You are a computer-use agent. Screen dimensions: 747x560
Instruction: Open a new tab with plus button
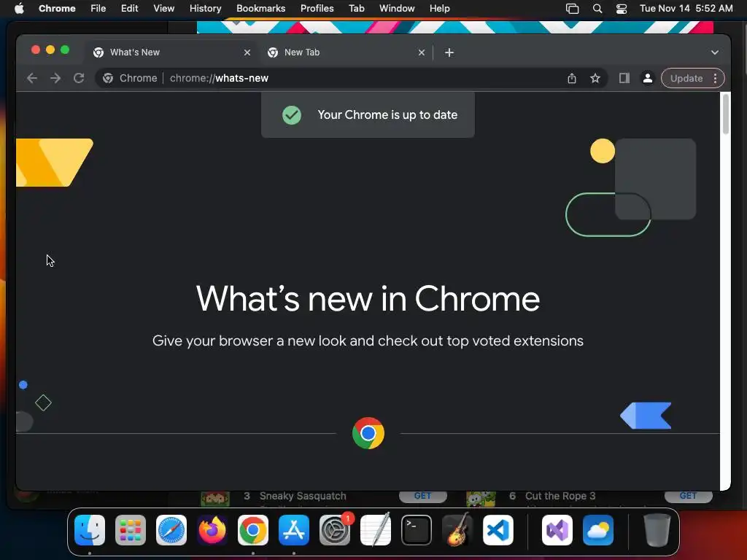point(449,52)
